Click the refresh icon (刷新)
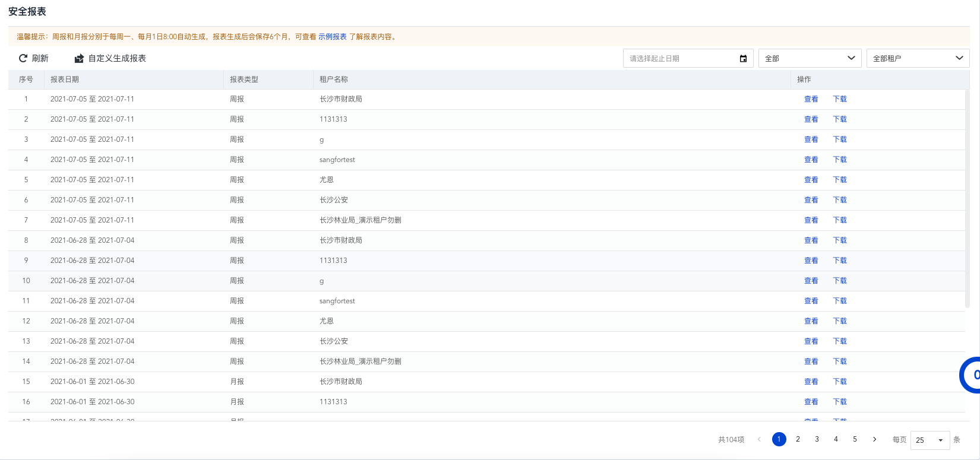 23,58
